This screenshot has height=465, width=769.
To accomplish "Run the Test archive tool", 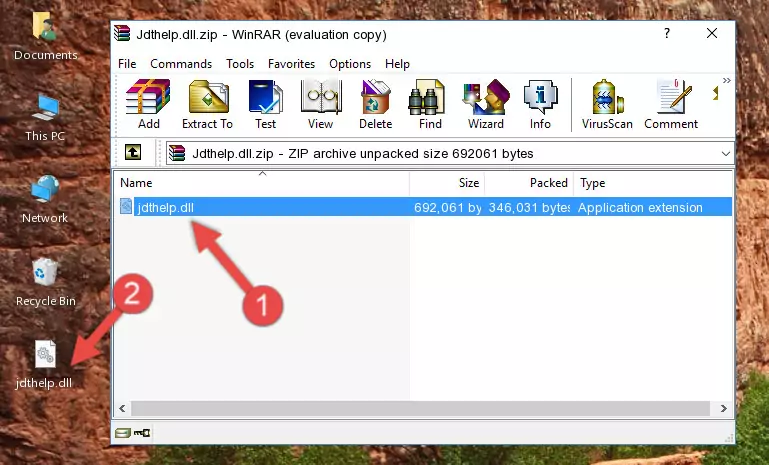I will point(265,104).
